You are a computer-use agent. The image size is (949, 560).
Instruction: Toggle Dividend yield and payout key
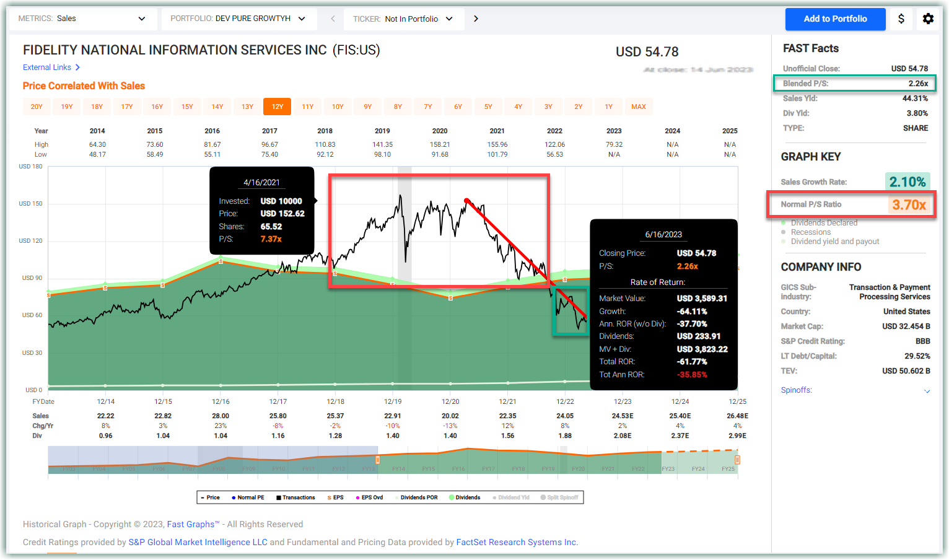pyautogui.click(x=830, y=242)
